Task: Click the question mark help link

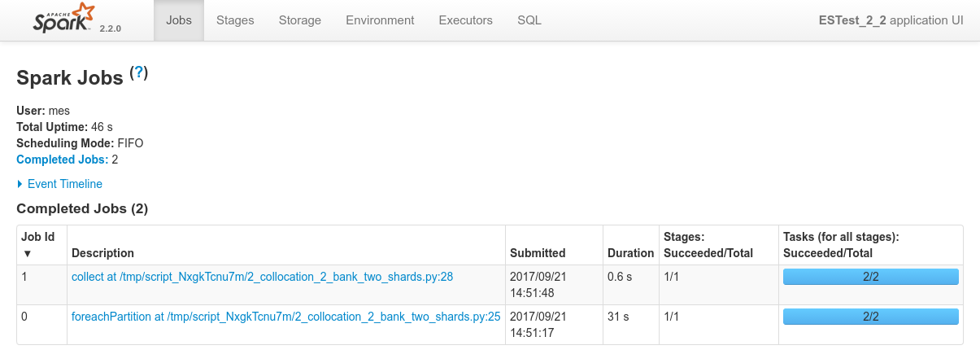Action: point(139,72)
